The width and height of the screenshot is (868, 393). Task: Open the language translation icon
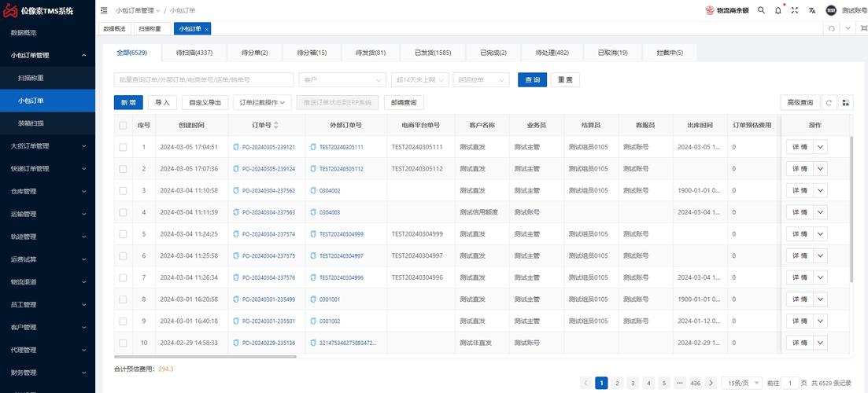pyautogui.click(x=811, y=10)
